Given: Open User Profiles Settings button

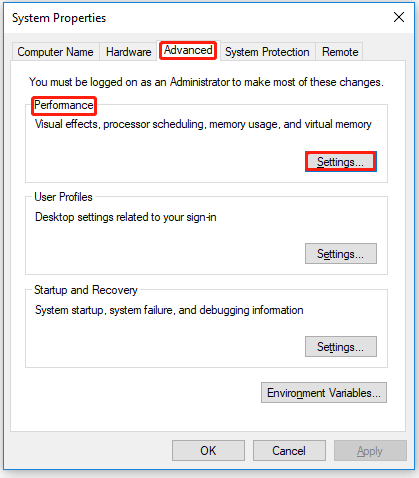Looking at the screenshot, I should tap(341, 254).
